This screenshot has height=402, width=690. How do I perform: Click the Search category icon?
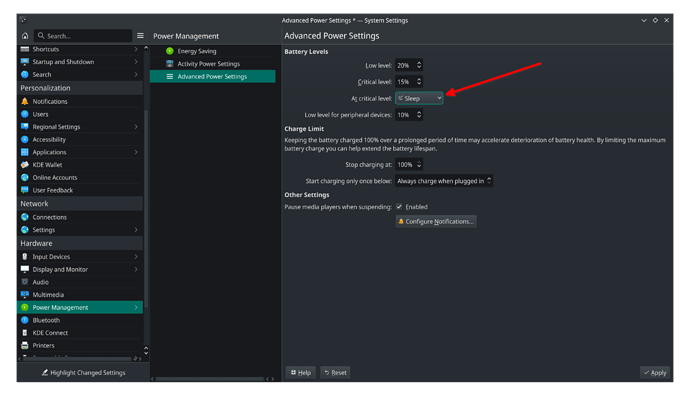click(x=25, y=75)
